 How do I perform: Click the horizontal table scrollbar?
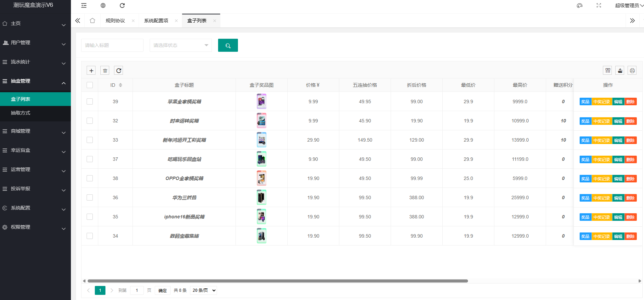click(277, 281)
